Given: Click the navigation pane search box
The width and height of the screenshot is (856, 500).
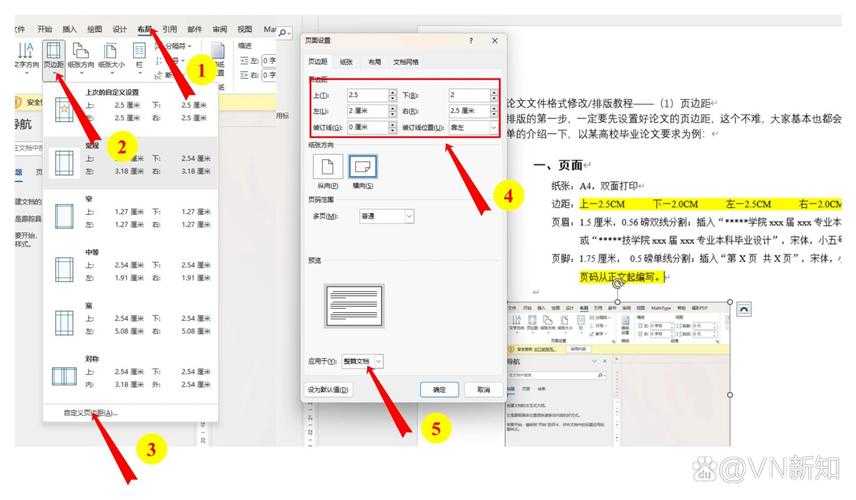Looking at the screenshot, I should pyautogui.click(x=28, y=147).
